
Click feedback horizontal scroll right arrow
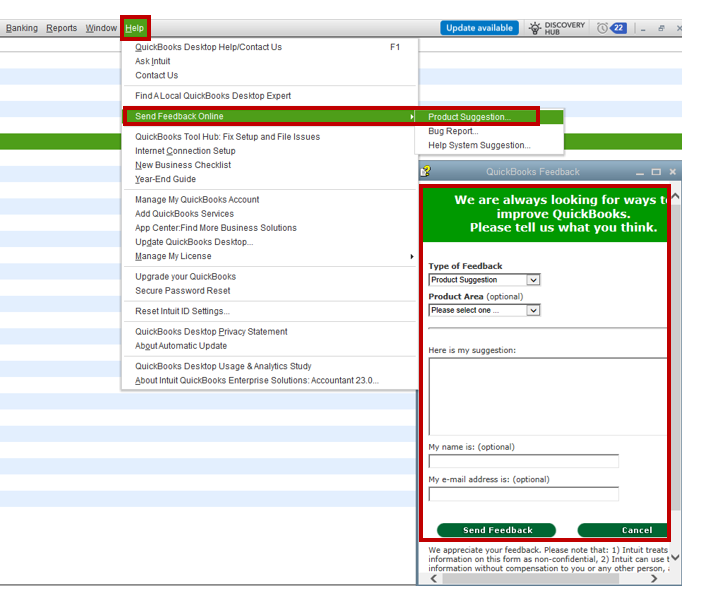coord(654,579)
